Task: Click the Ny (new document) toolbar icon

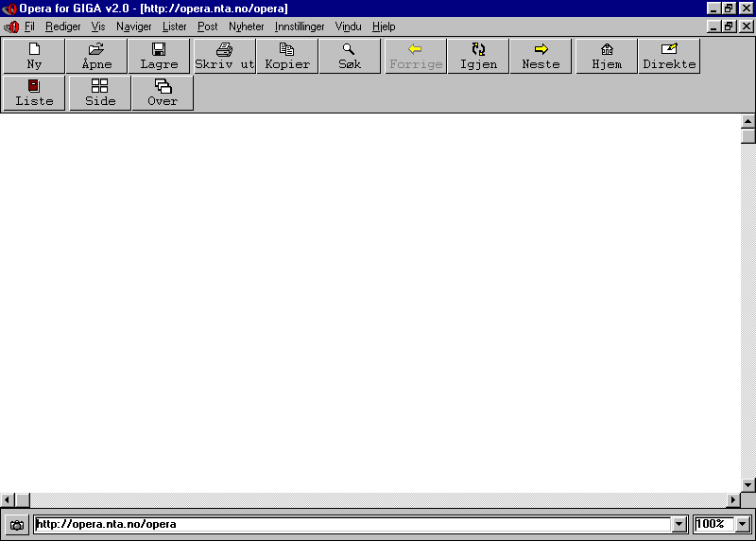Action: (x=34, y=57)
